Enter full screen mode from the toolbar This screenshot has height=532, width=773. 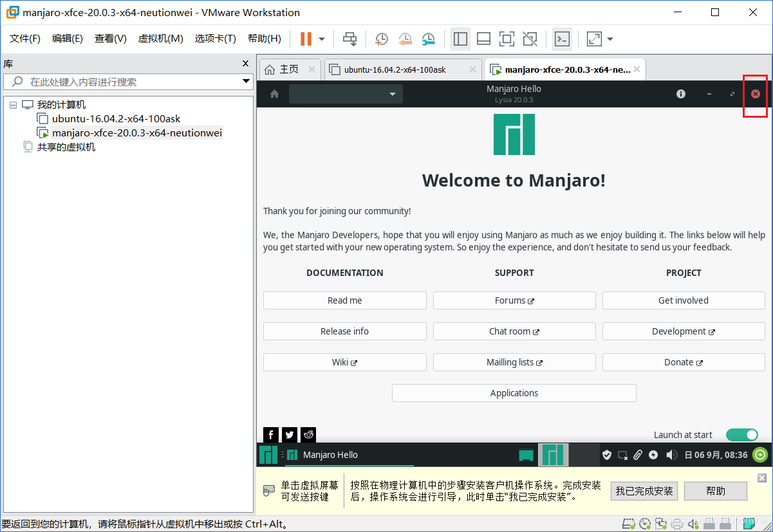coord(507,39)
